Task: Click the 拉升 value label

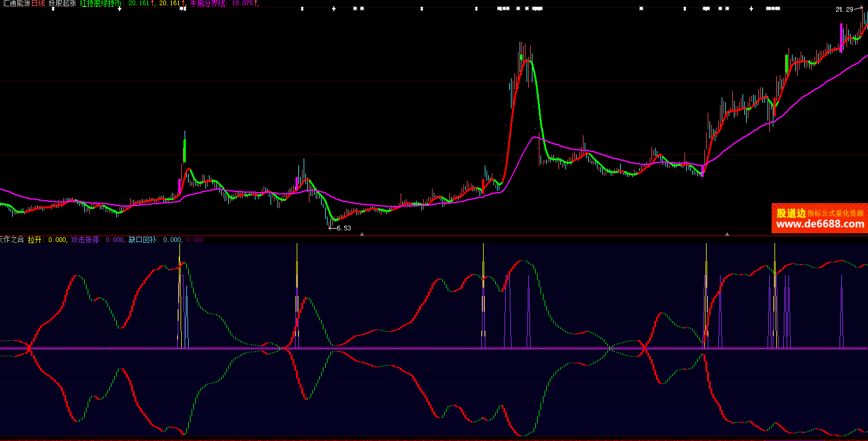Action: coord(47,240)
